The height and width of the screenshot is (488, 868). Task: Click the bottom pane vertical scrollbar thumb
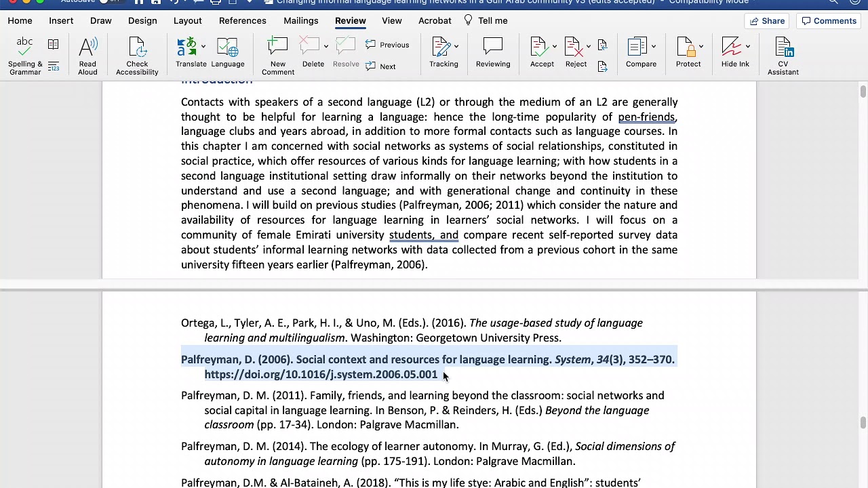point(863,424)
